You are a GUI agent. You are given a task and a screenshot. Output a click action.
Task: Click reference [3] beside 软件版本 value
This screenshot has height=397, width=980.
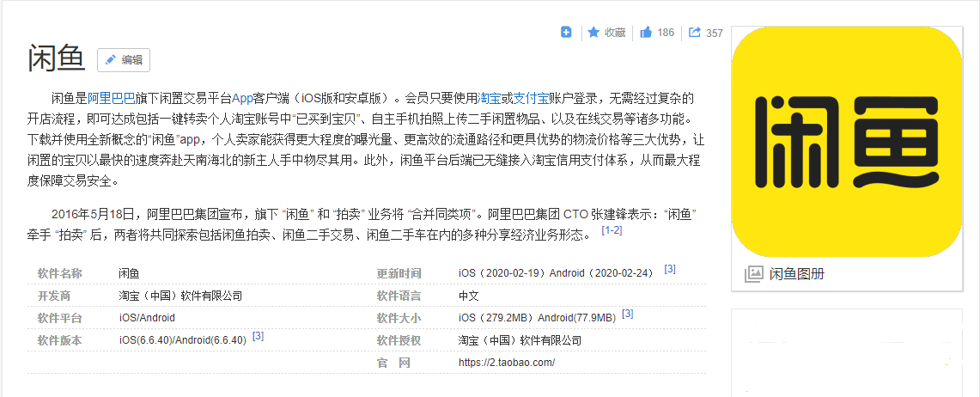(x=258, y=336)
